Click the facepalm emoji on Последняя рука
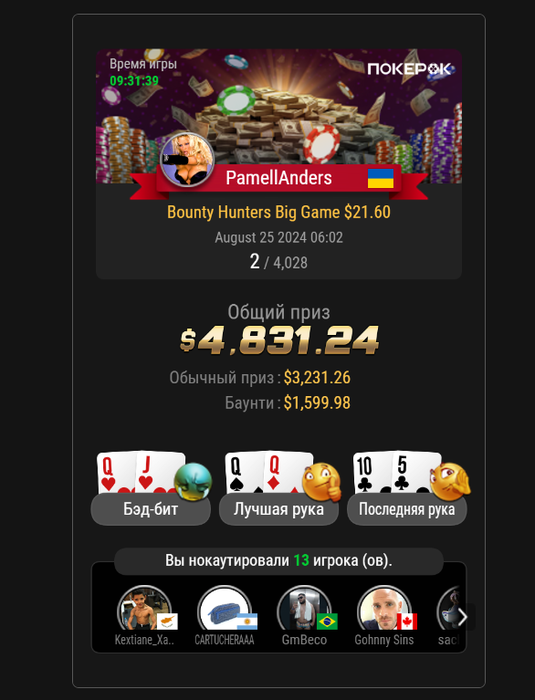Viewport: 535px width, 700px height. (x=450, y=481)
